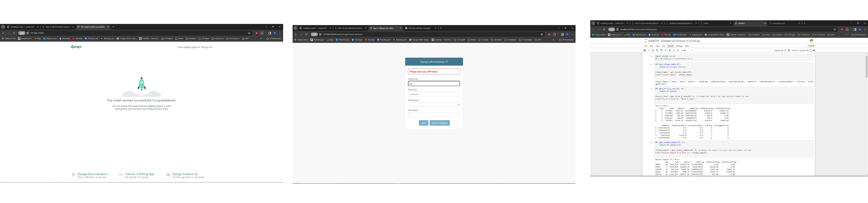The height and width of the screenshot is (203, 868).
Task: Open the Jupyter Run menu
Action: pyautogui.click(x=664, y=46)
